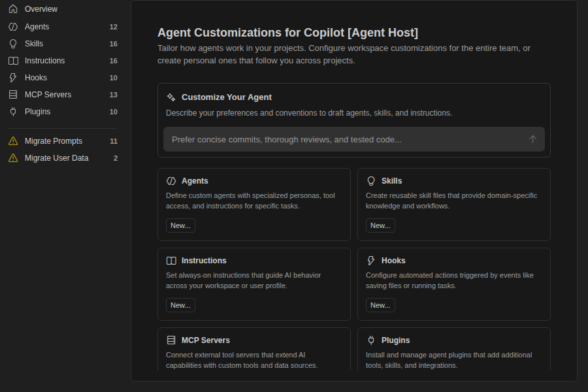Open Plugins in the sidebar
This screenshot has height=392, width=588.
[x=63, y=112]
